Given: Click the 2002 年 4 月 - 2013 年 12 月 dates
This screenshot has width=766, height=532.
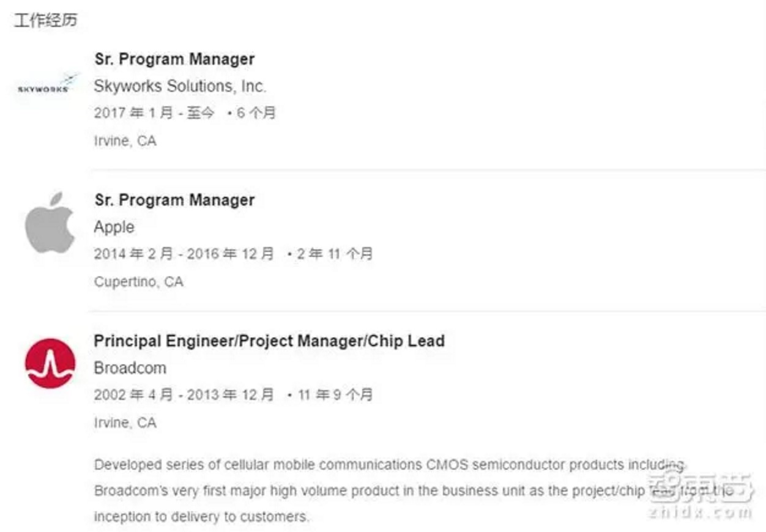Looking at the screenshot, I should (x=184, y=395).
